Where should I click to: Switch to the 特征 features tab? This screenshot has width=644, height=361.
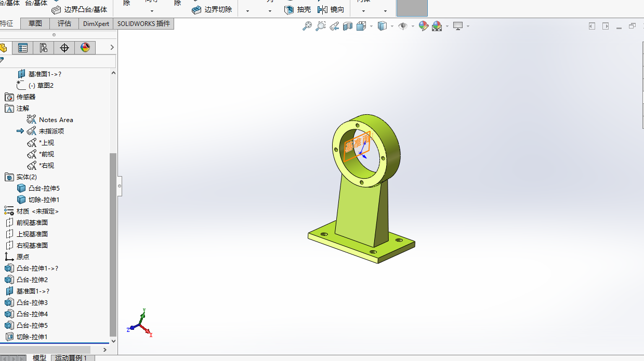point(7,23)
